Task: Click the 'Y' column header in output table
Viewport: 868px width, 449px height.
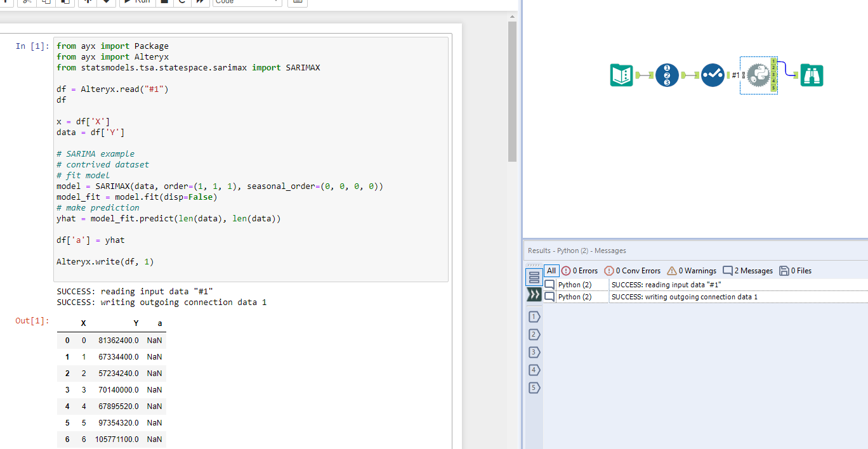Action: pos(136,323)
